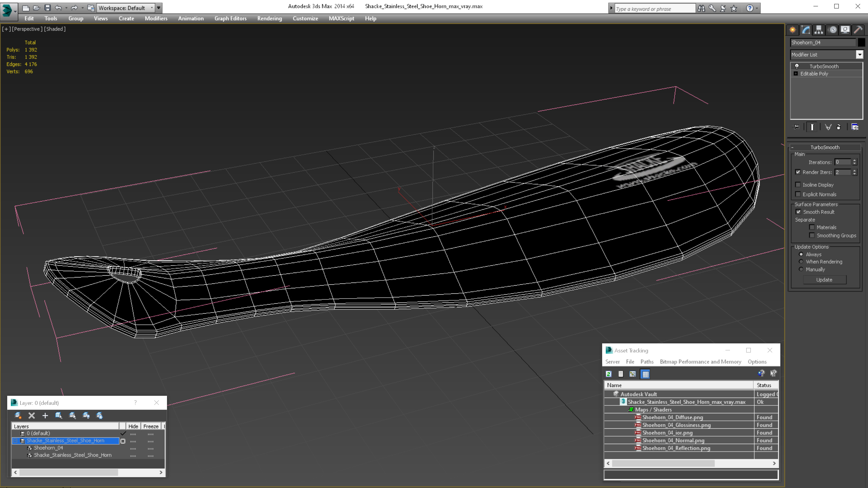Open the Rendering menu

click(x=269, y=18)
